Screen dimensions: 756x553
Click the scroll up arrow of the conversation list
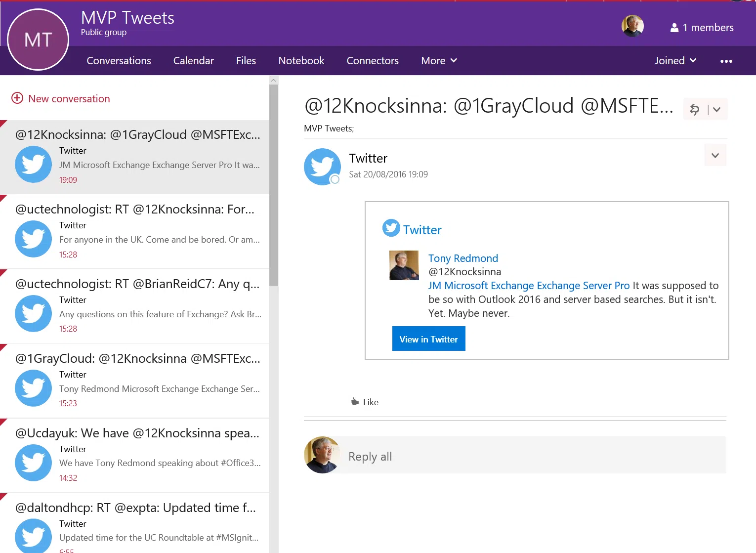click(274, 80)
